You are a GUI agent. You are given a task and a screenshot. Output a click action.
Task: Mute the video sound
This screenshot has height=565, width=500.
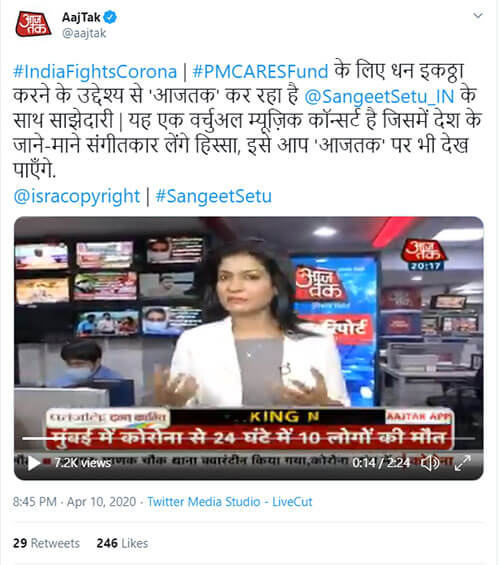430,463
